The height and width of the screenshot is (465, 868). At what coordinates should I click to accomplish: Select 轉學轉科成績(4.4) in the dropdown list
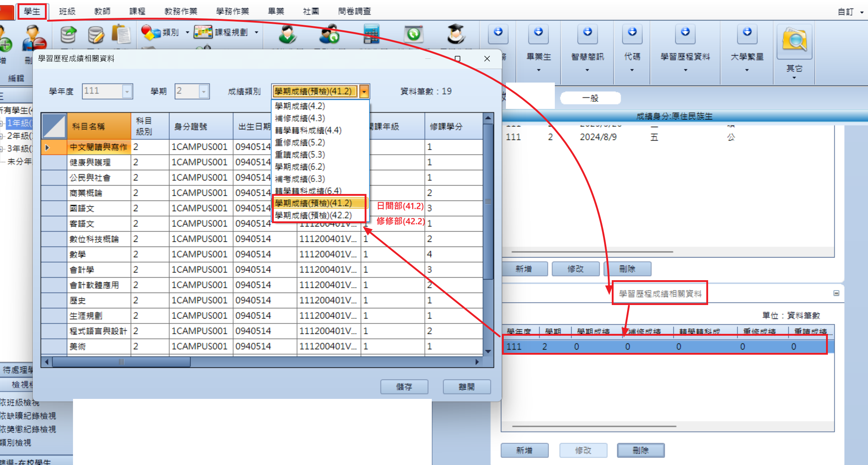coord(320,130)
